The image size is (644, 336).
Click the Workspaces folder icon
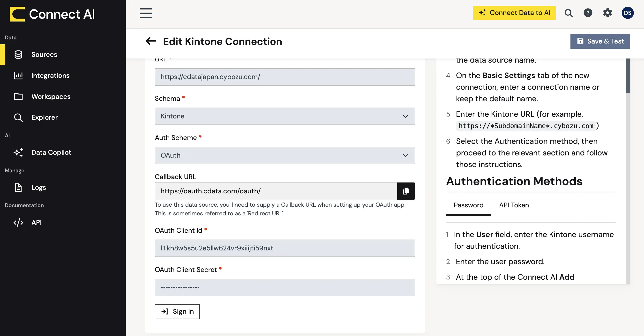(18, 96)
